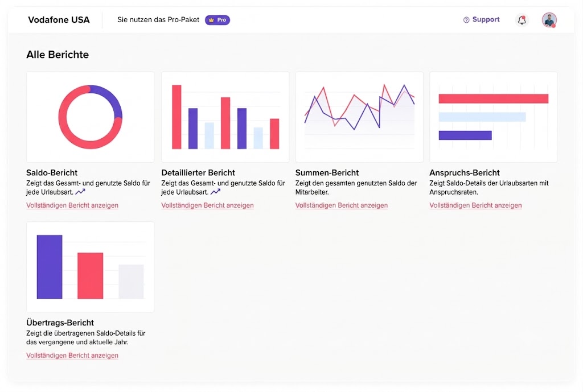
Task: Open the Übertrags-Bericht bar chart thumbnail
Action: tap(91, 267)
